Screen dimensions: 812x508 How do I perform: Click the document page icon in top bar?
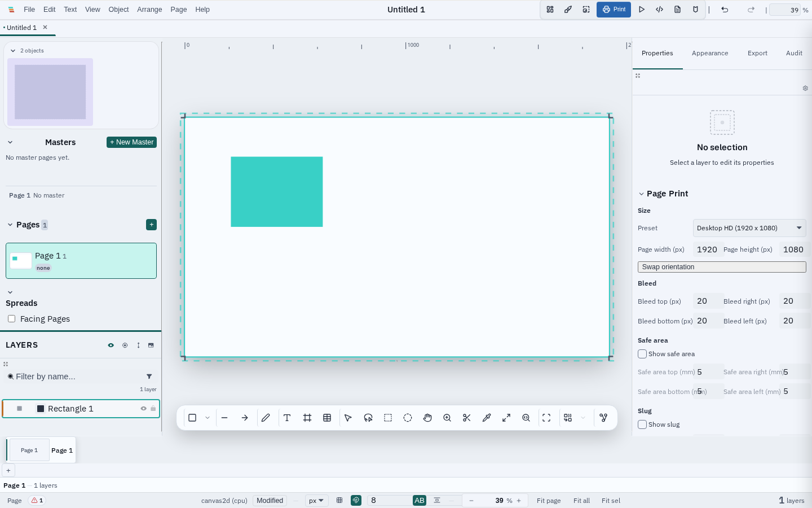(678, 10)
